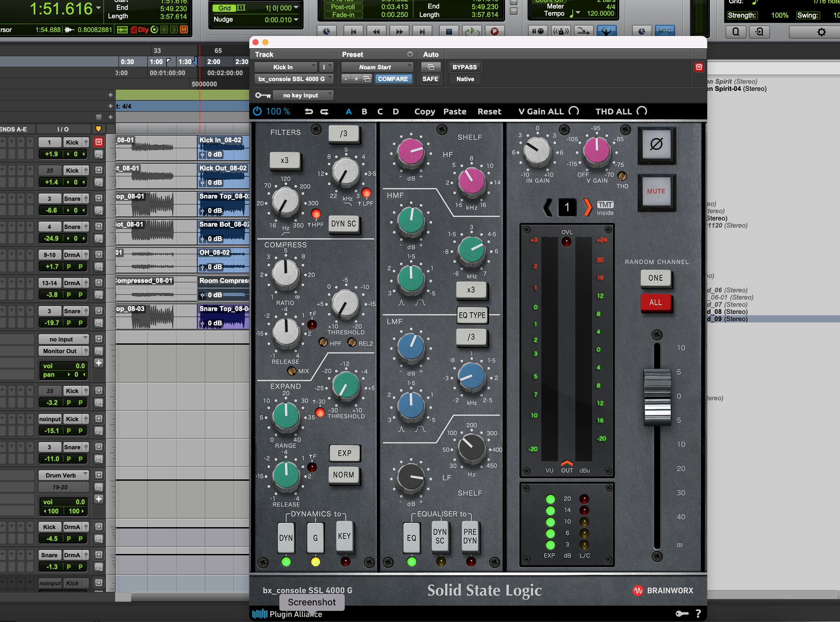840x622 pixels.
Task: Open the bx_console SSL 4000 G plugin selector
Action: point(294,79)
